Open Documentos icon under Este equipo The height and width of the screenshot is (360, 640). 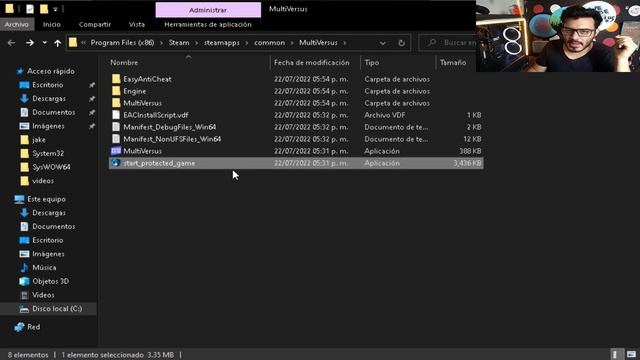pos(24,226)
